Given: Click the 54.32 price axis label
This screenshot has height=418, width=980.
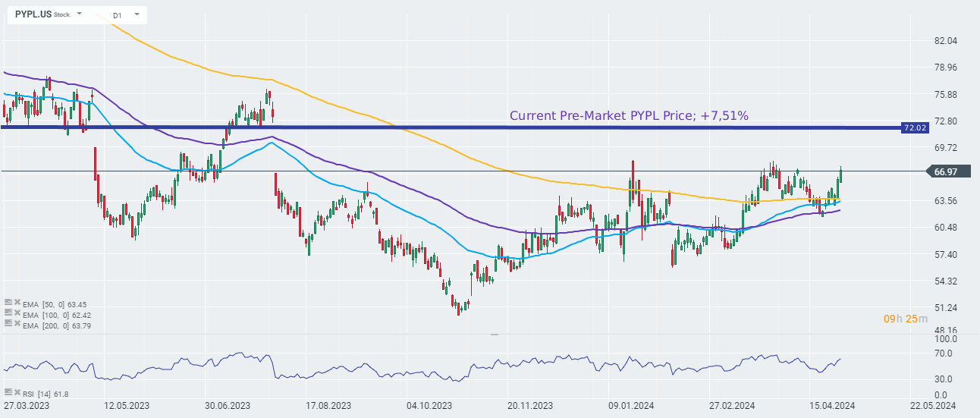Looking at the screenshot, I should [x=946, y=281].
